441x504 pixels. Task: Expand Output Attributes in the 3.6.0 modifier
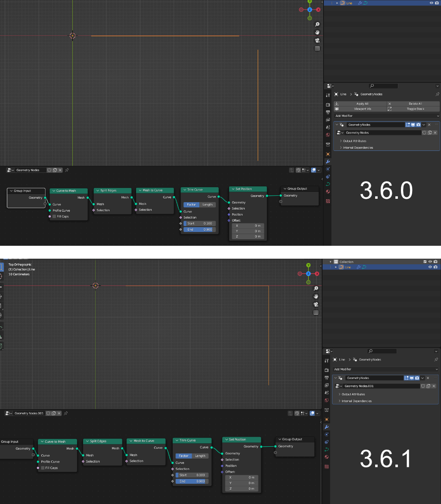353,141
